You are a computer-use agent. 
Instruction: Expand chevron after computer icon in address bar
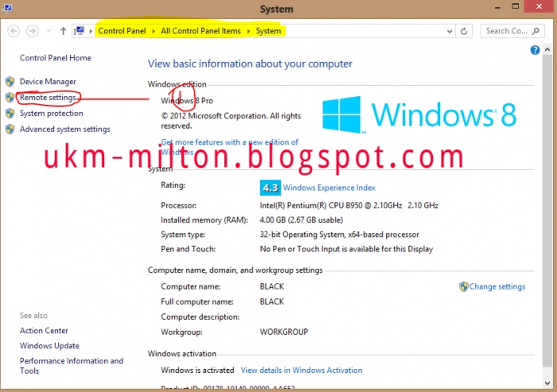coord(91,31)
